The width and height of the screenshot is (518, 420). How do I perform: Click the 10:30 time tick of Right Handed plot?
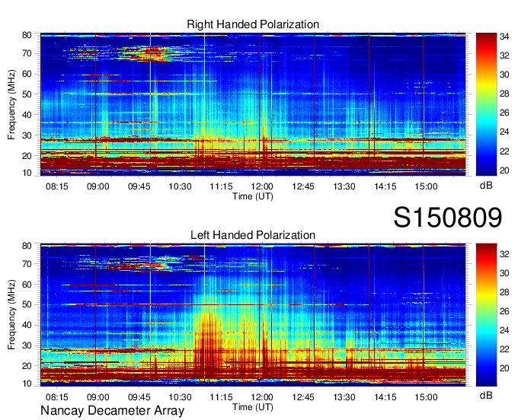point(180,186)
